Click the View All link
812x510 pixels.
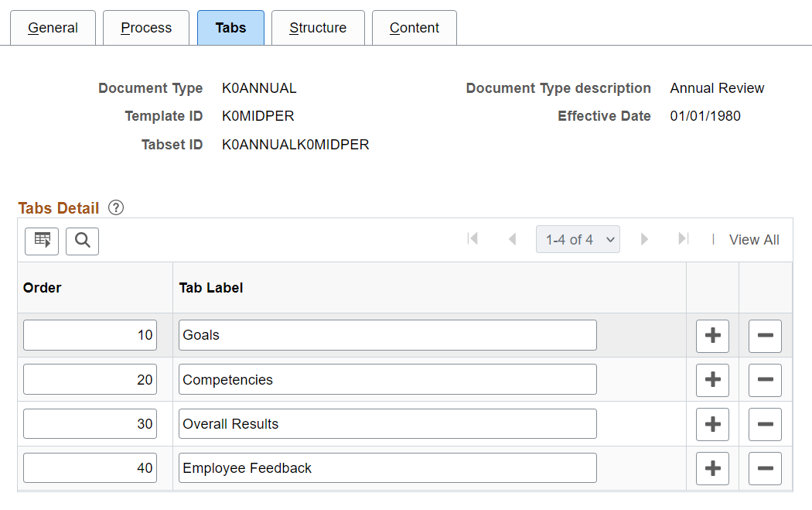point(754,240)
